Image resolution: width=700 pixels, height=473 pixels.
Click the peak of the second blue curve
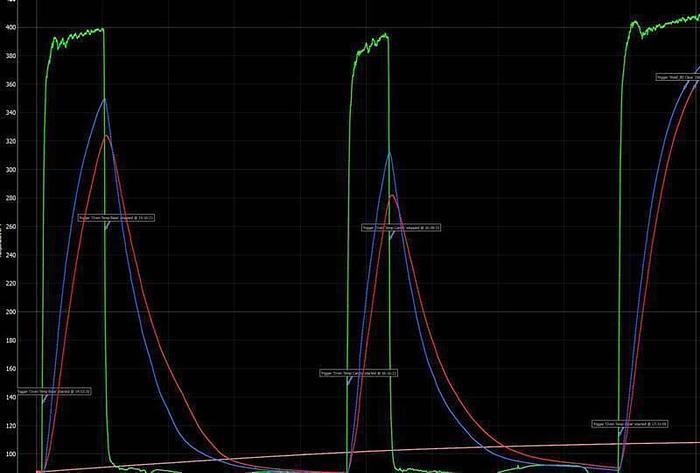click(x=389, y=153)
